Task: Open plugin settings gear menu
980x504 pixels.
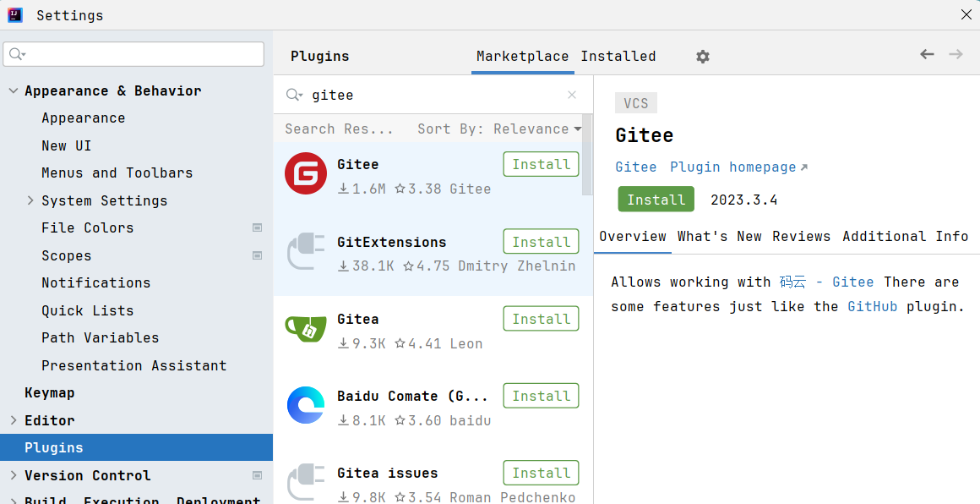Action: (703, 57)
